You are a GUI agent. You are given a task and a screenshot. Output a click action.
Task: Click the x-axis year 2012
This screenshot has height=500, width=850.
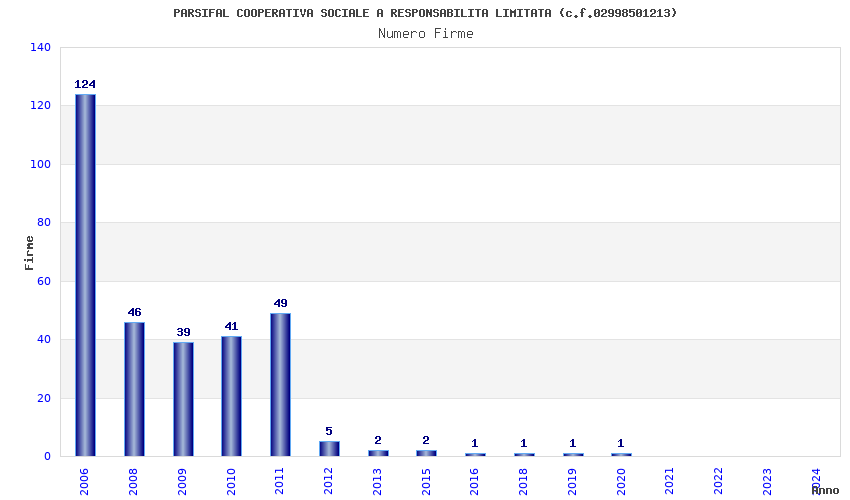tap(328, 482)
